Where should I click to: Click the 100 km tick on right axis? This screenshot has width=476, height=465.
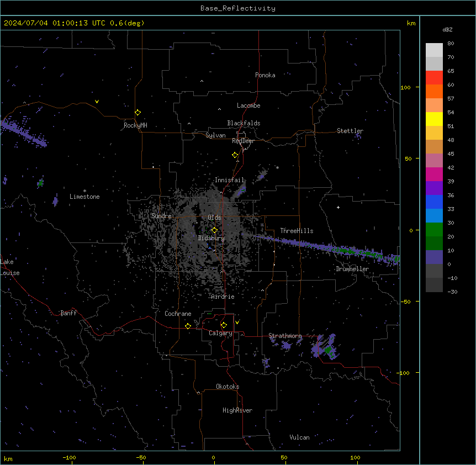(x=417, y=87)
